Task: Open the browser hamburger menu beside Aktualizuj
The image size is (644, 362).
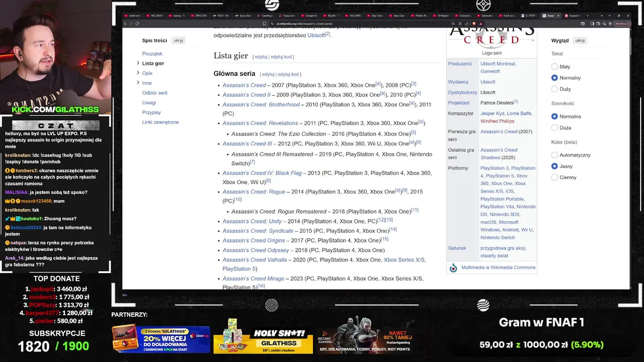Action: [628, 24]
